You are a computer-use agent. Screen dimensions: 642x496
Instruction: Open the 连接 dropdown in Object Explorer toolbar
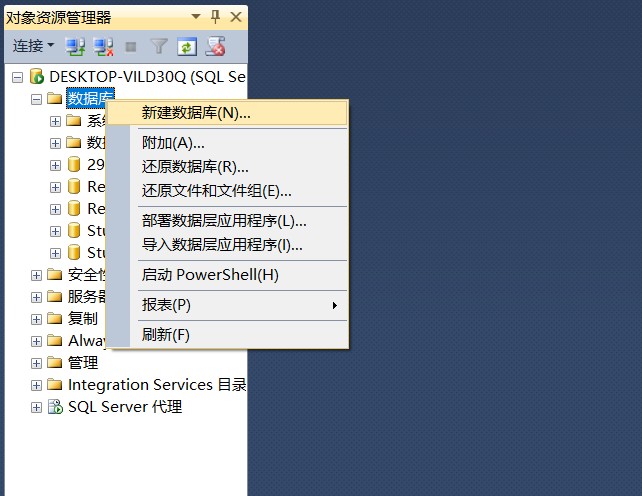pos(33,46)
